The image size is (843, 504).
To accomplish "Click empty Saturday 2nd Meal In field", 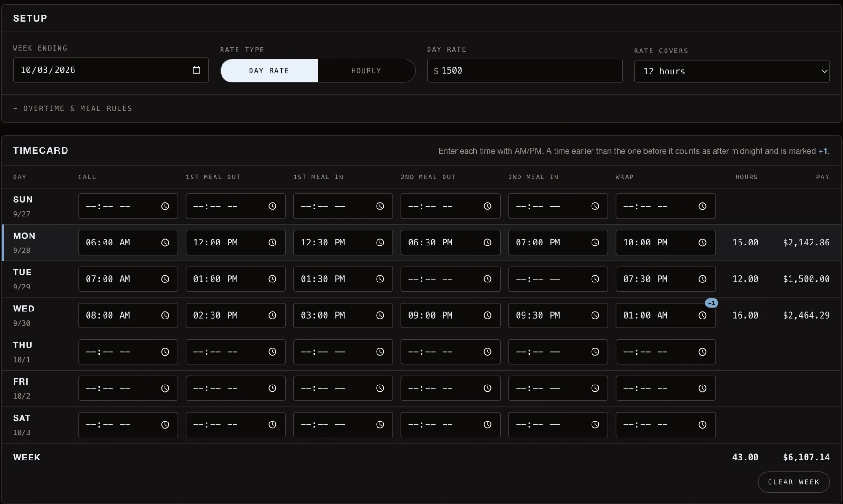I will [558, 425].
